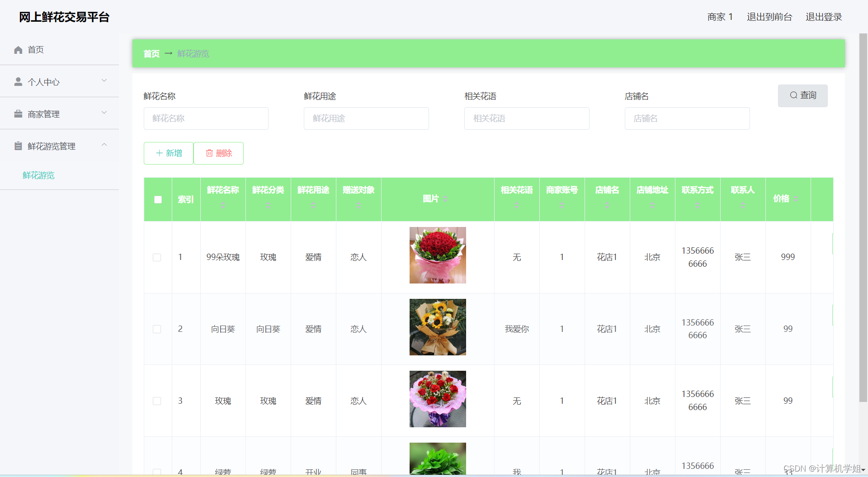Click the 我爱你 flower-language cell
This screenshot has height=477, width=868.
[x=517, y=329]
